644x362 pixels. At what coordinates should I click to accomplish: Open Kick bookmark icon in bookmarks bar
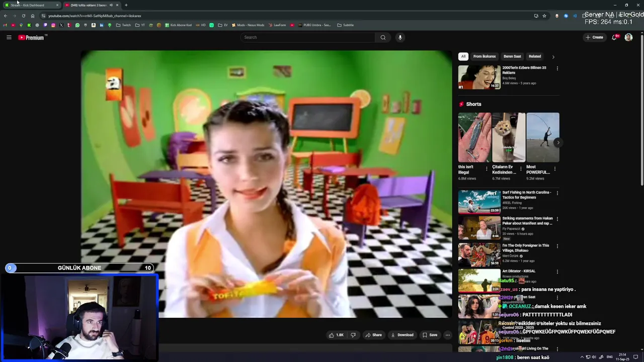(x=29, y=25)
